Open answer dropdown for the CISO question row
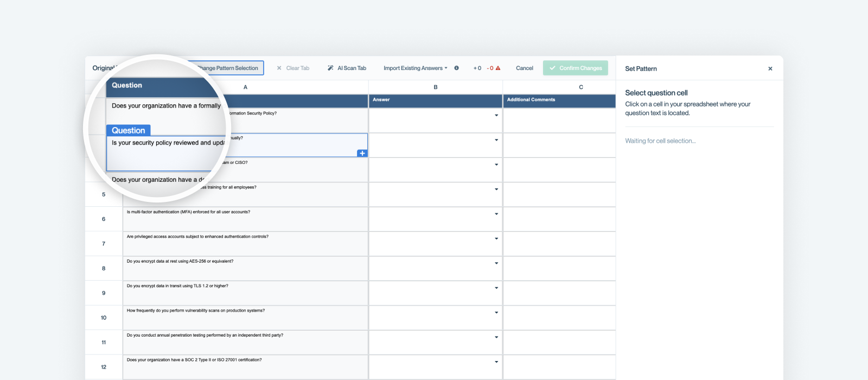868x380 pixels. tap(496, 164)
